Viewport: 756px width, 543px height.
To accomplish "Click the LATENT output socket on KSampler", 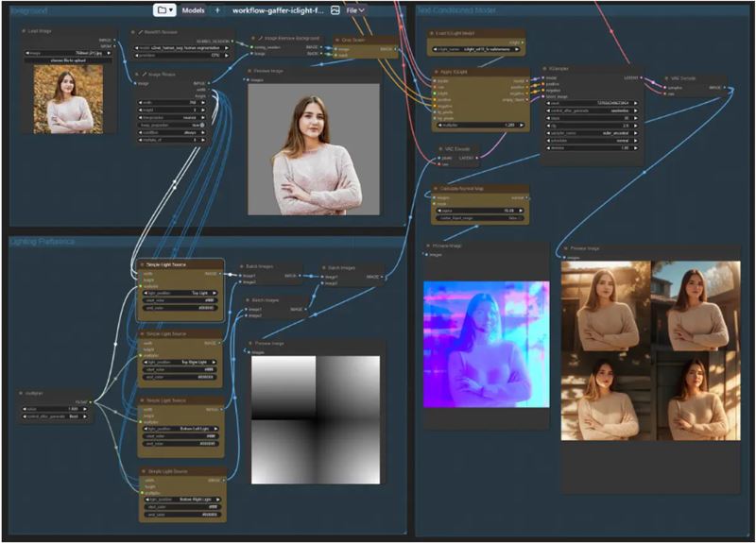I will 642,77.
